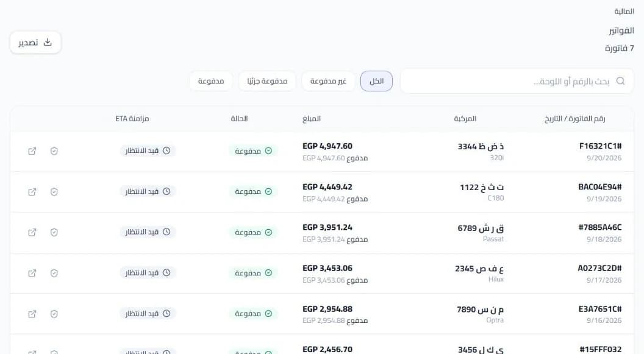
Task: Click date 9/19/2026
Action: (604, 199)
